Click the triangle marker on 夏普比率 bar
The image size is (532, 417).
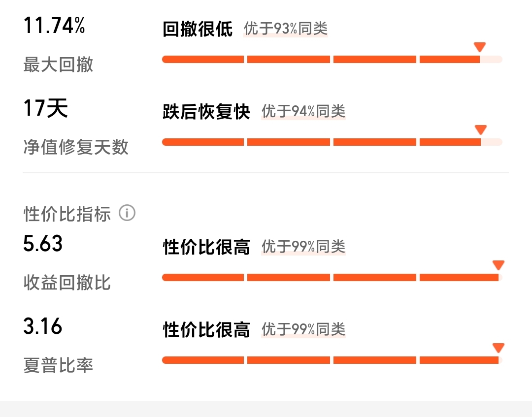pos(499,348)
